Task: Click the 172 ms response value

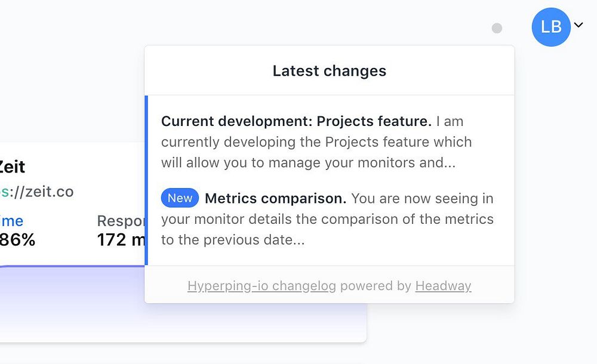Action: (121, 240)
